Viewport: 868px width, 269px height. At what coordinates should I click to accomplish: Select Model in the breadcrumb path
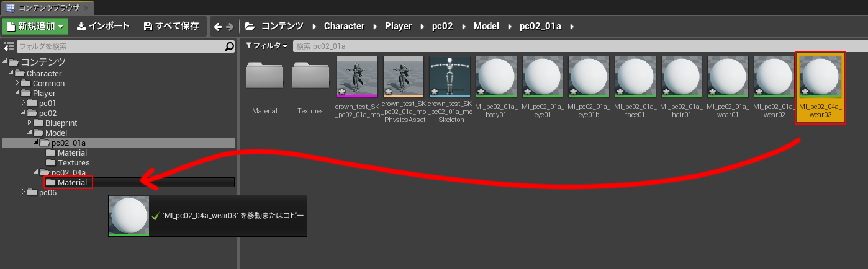[x=486, y=26]
